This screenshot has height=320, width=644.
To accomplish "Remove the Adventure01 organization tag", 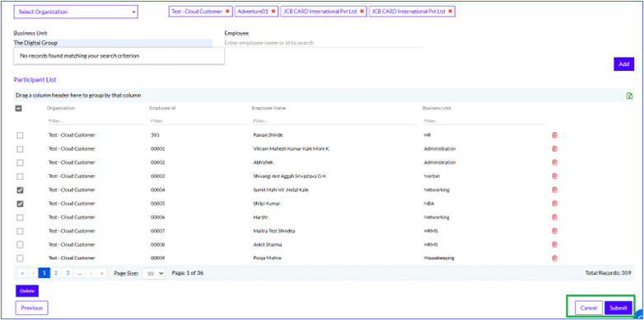I will (273, 12).
